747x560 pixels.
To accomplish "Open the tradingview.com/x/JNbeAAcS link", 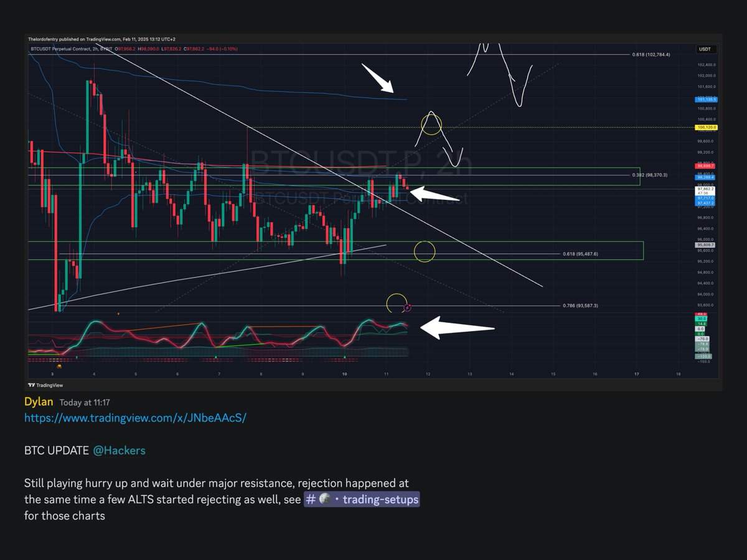I will click(135, 418).
